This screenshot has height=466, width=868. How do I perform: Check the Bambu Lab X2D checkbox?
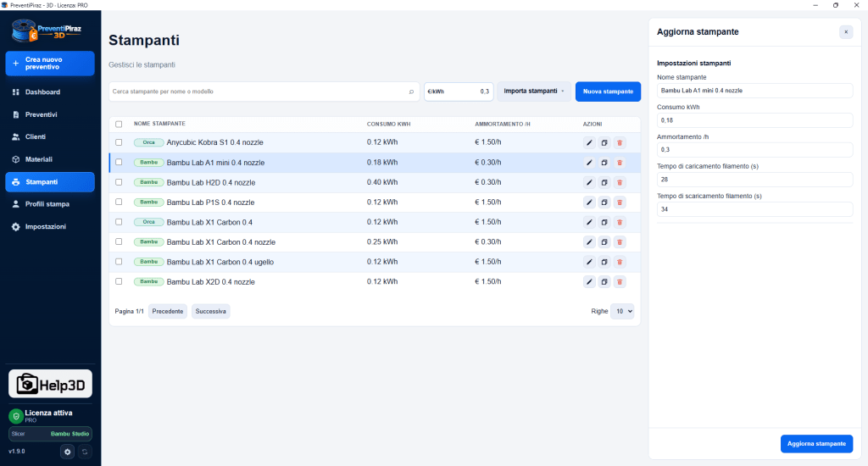[119, 281]
